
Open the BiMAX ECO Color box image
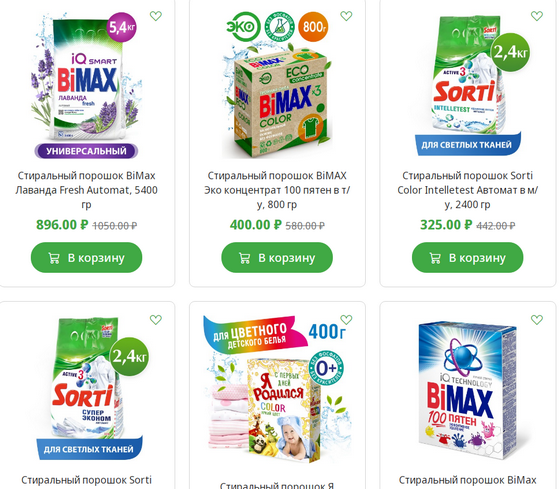tap(277, 85)
